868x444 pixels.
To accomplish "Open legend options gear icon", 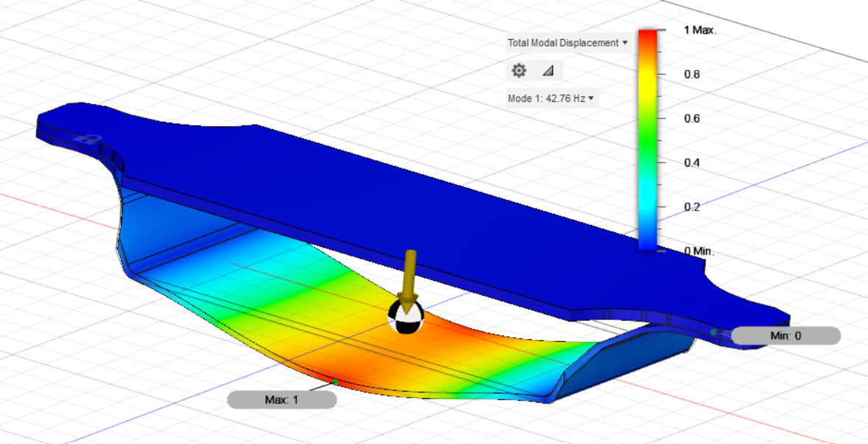I will point(519,71).
